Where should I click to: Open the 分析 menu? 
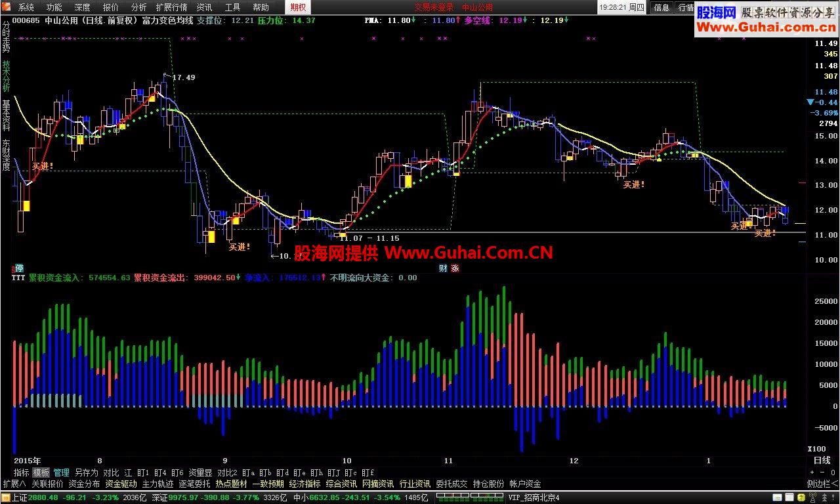click(x=139, y=7)
